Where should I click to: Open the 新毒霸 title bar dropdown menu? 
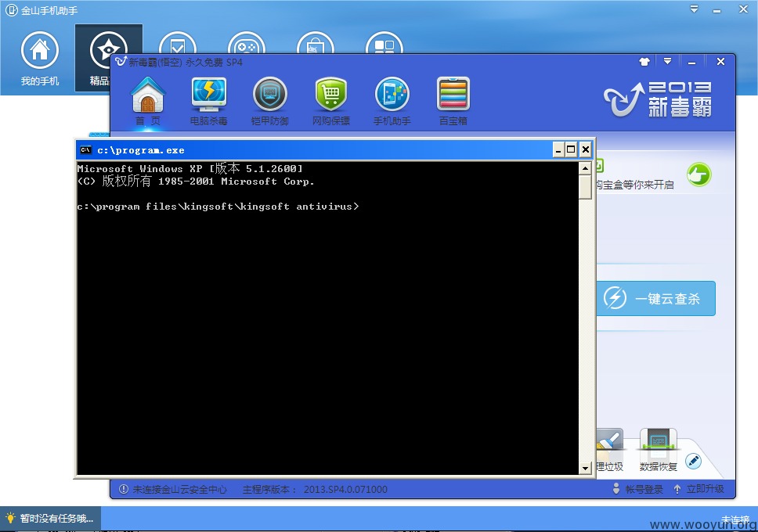[668, 61]
